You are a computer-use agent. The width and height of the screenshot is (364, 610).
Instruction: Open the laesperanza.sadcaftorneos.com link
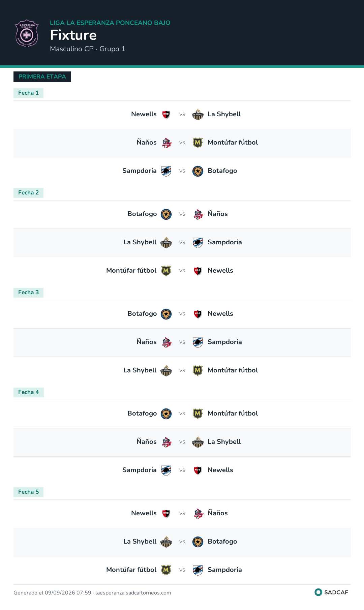click(x=133, y=593)
